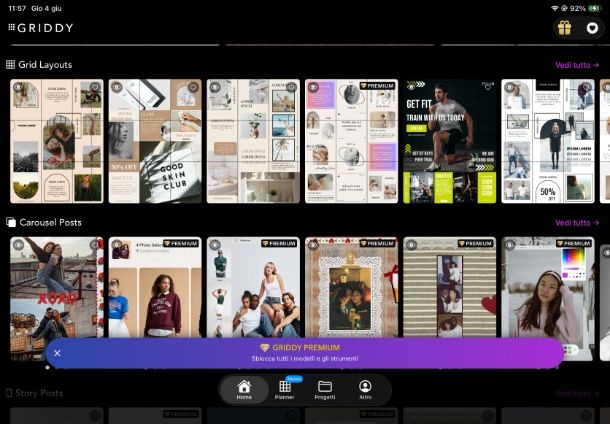This screenshot has width=610, height=424.
Task: Tap the Wi-Fi status icon
Action: coord(554,8)
